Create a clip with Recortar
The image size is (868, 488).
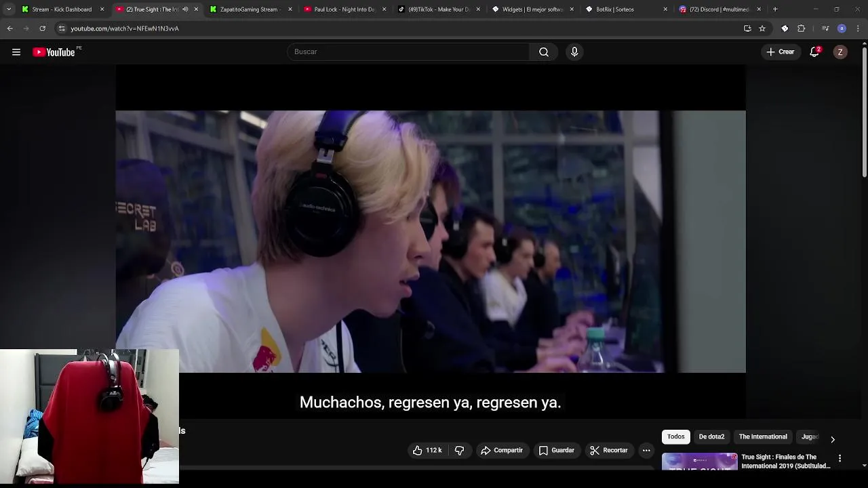(609, 450)
